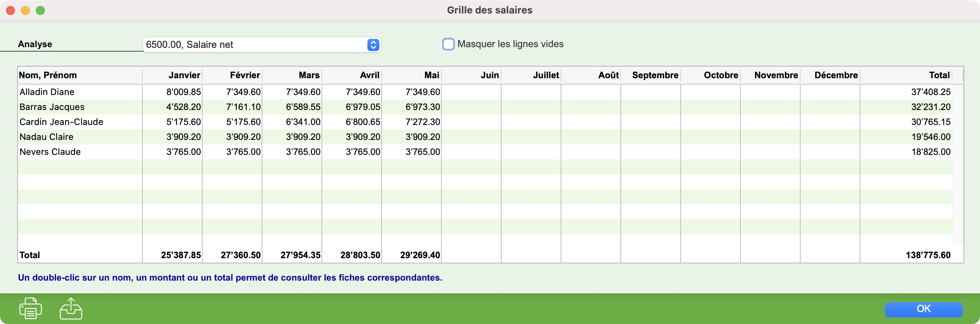Click the Août column header
This screenshot has width=980, height=324.
click(x=591, y=75)
